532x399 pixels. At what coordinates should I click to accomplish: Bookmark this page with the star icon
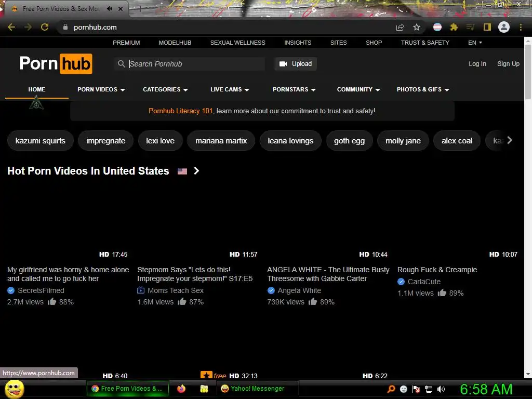[417, 27]
